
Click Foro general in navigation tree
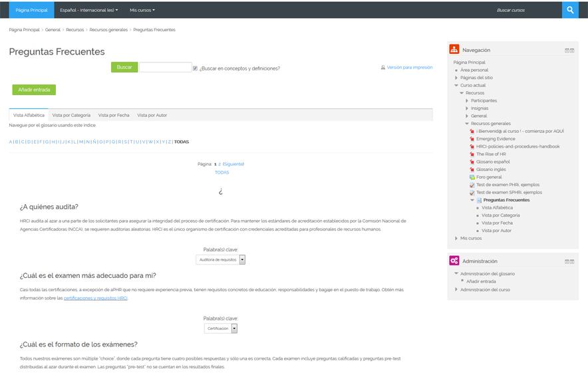489,178
